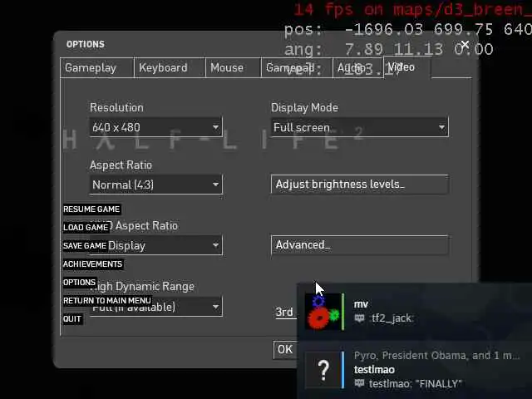Open the Keyboard tab
The image size is (532, 399).
(170, 68)
